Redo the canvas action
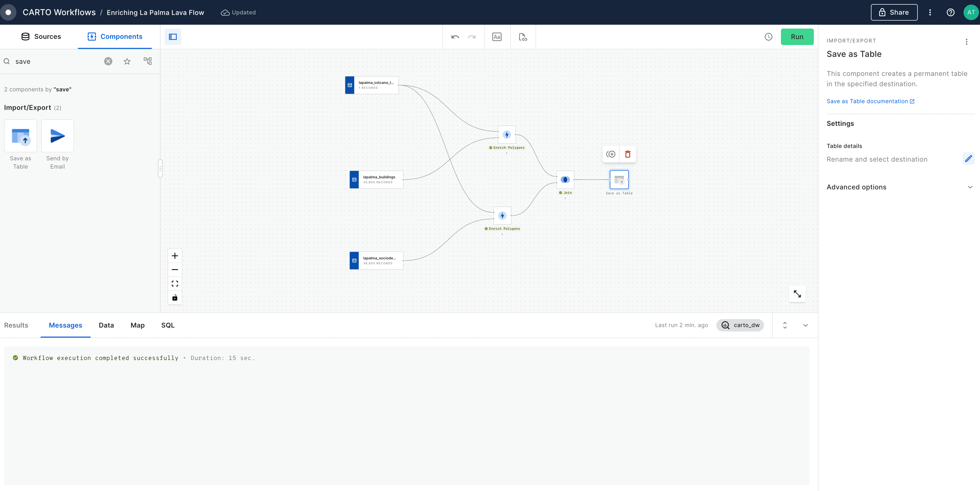The width and height of the screenshot is (980, 491). 472,37
